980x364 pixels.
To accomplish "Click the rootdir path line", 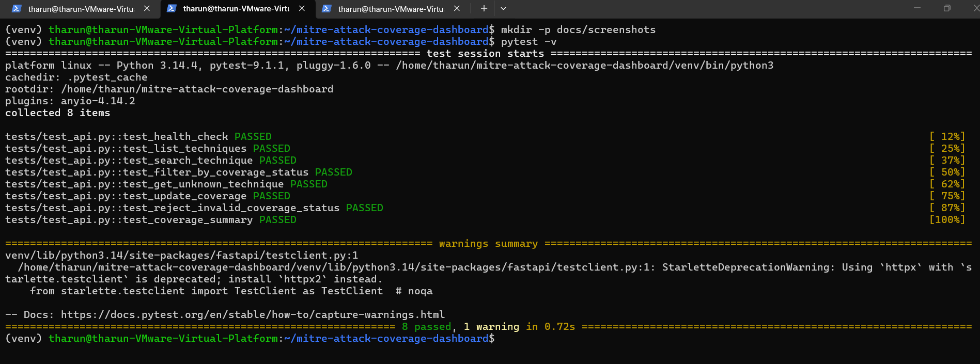I will pos(169,89).
